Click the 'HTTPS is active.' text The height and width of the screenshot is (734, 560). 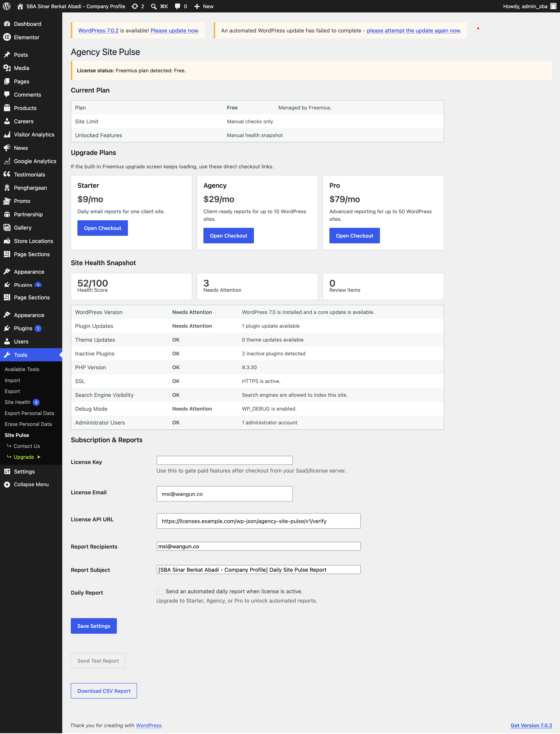261,381
